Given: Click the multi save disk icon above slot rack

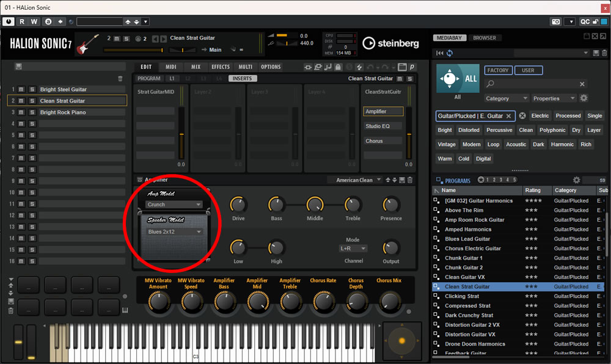Looking at the screenshot, I should point(18,67).
